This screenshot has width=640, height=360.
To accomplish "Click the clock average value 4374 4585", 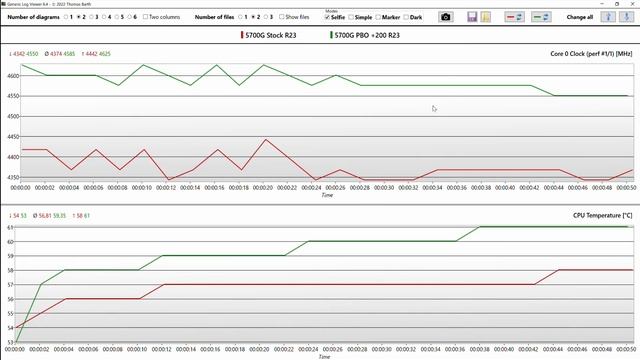I will pos(60,54).
